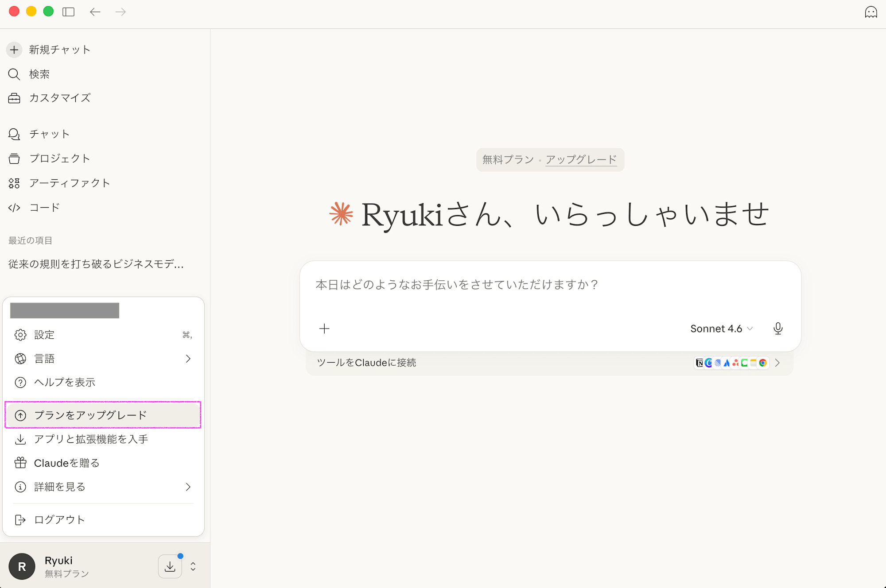
Task: Open the アーティファクト section
Action: pos(70,183)
